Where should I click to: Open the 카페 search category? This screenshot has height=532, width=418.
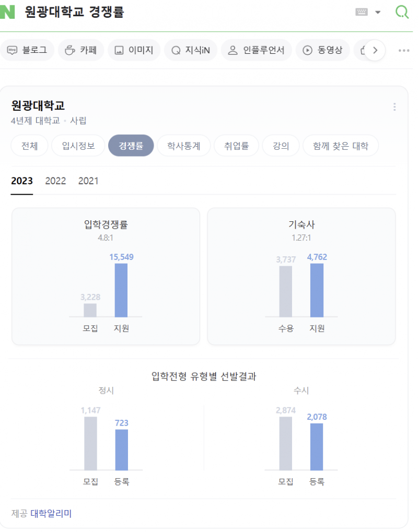(81, 50)
